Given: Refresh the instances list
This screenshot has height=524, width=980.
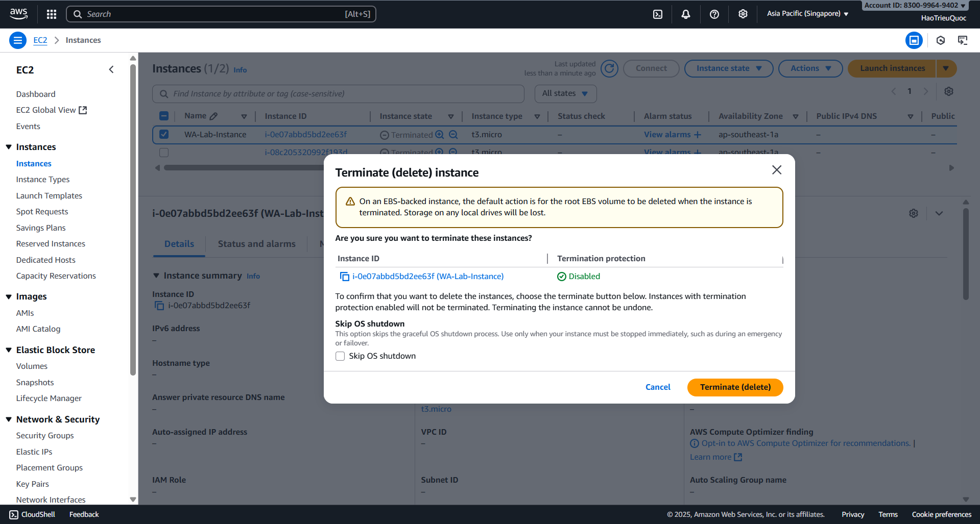Looking at the screenshot, I should [x=609, y=68].
